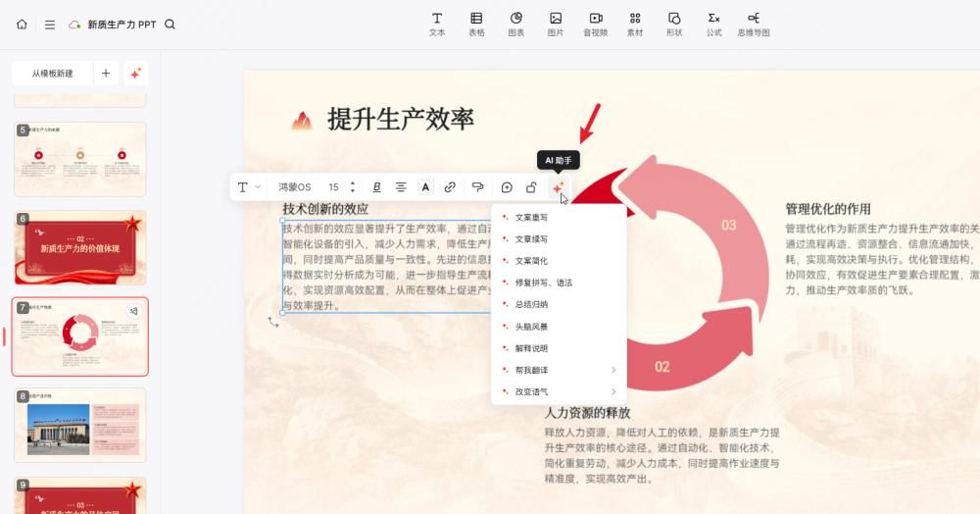Open text alignment options
The image size is (980, 514).
pos(401,187)
